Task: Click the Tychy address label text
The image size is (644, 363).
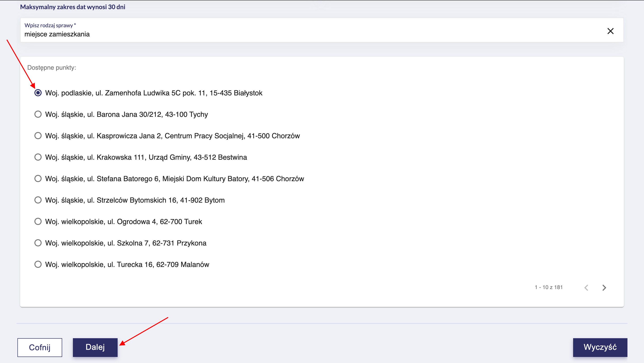Action: 126,114
